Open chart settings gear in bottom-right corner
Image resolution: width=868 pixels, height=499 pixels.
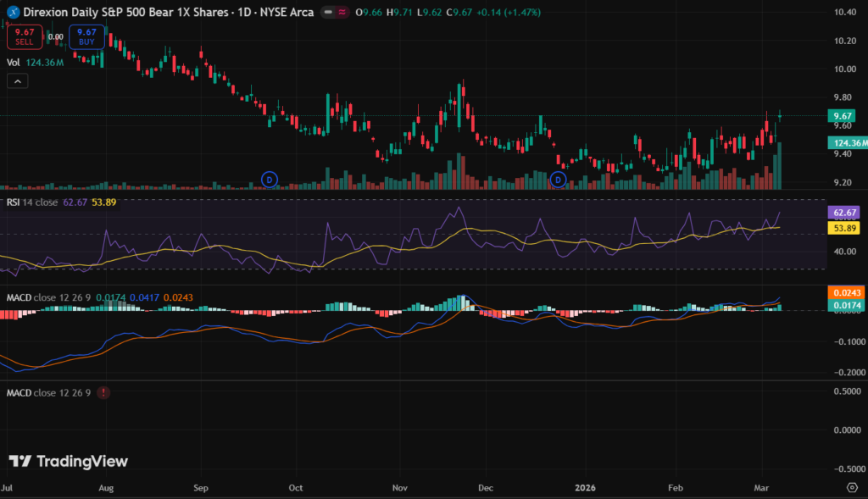tap(852, 487)
